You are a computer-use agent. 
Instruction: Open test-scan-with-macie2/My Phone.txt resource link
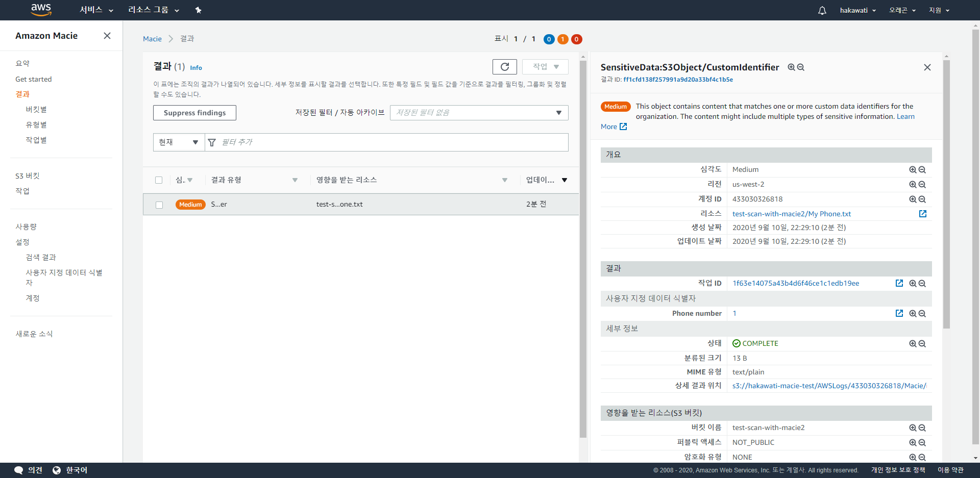tap(792, 214)
